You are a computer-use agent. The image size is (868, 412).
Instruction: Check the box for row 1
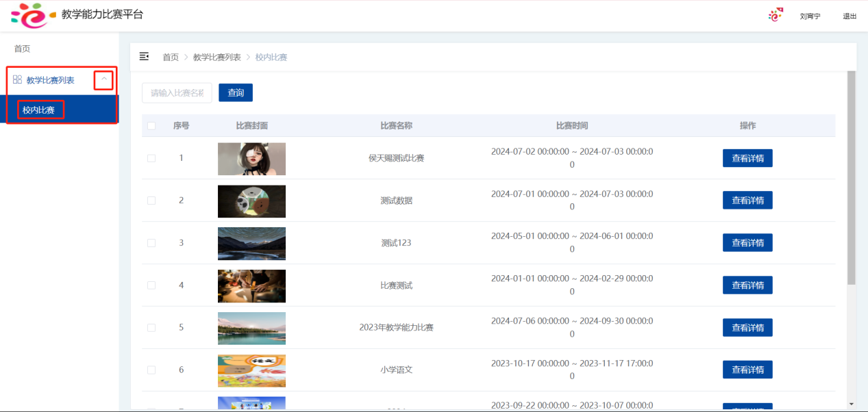tap(151, 159)
